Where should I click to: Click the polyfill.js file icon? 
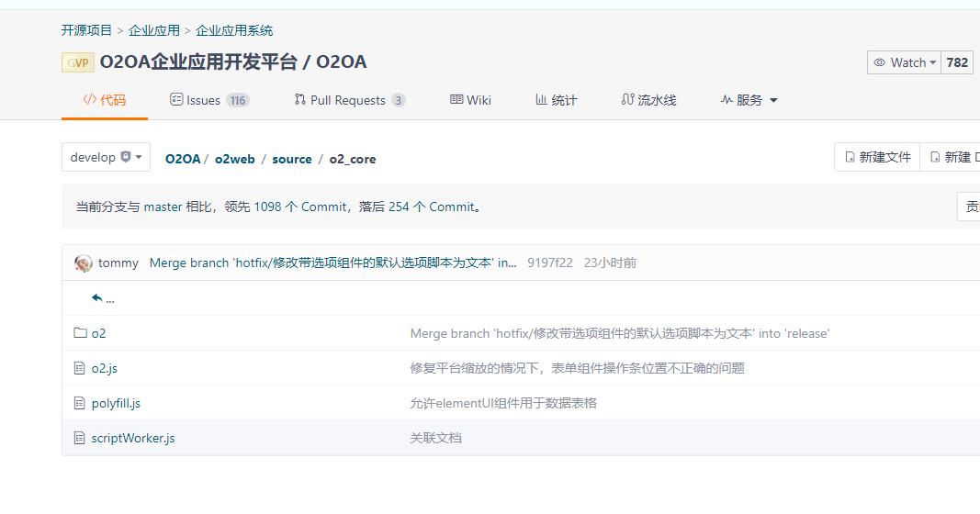pyautogui.click(x=80, y=403)
